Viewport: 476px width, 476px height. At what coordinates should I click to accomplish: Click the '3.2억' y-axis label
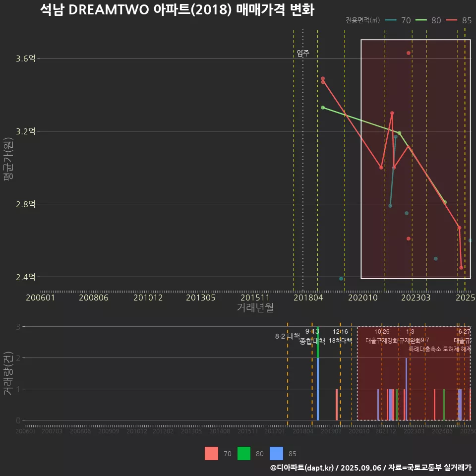(x=26, y=131)
